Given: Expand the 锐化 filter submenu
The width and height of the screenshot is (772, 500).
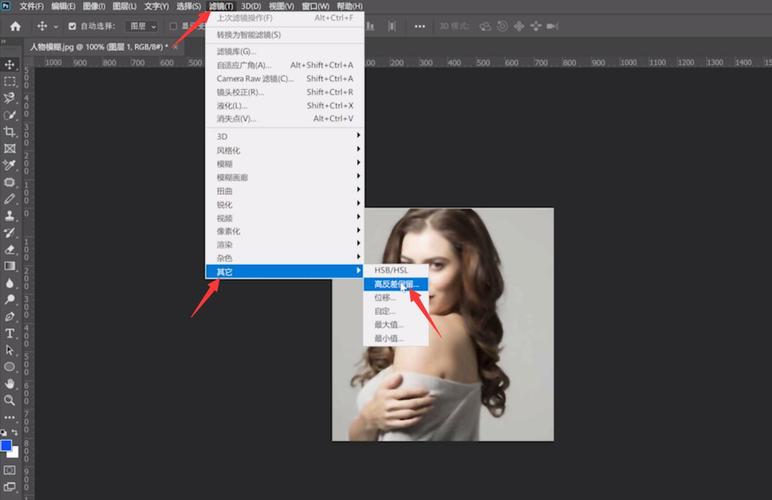Looking at the screenshot, I should click(x=225, y=204).
